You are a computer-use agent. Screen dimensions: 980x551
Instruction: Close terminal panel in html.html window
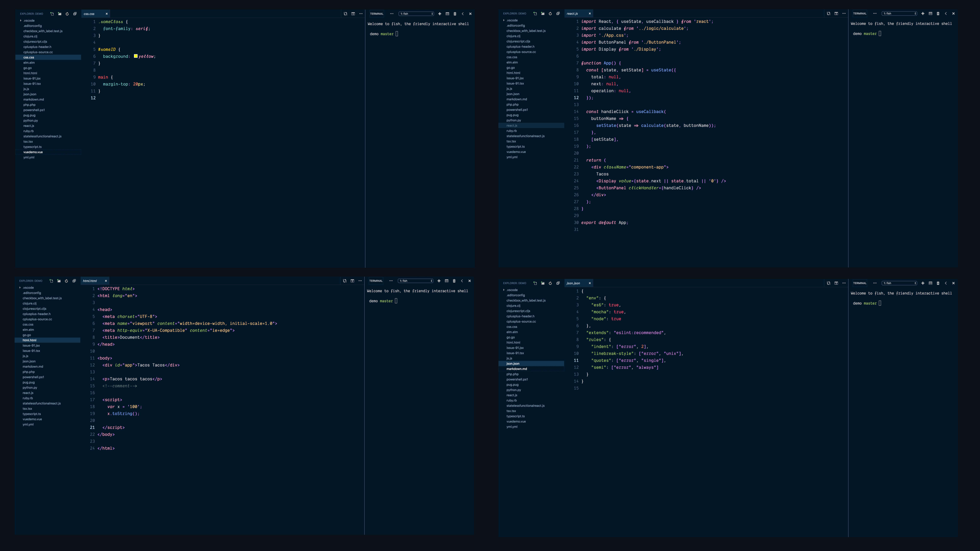(470, 281)
